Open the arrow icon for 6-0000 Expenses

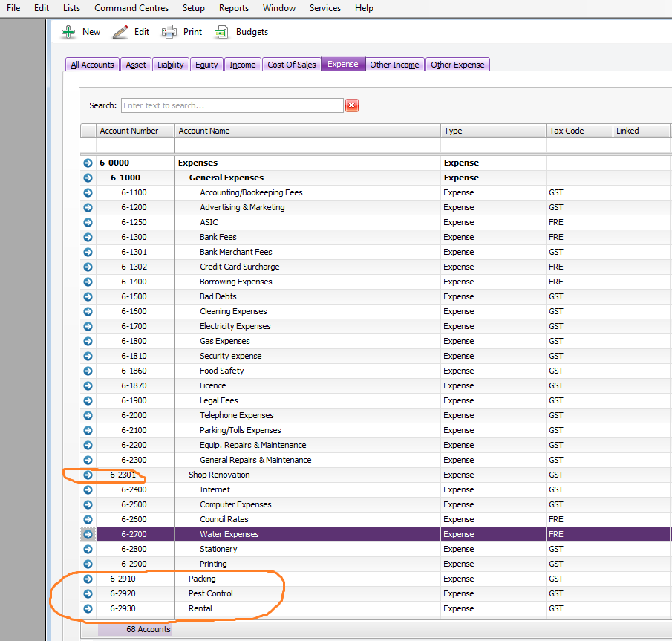(88, 163)
